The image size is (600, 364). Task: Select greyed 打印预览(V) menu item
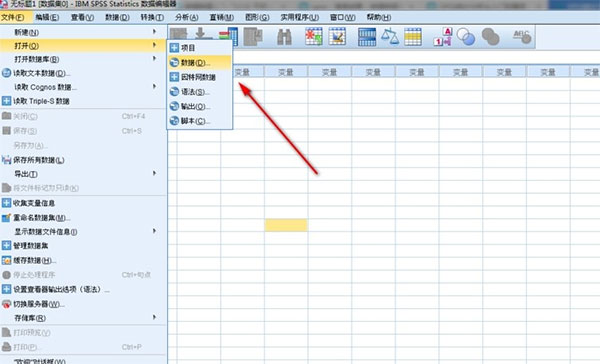point(83,333)
